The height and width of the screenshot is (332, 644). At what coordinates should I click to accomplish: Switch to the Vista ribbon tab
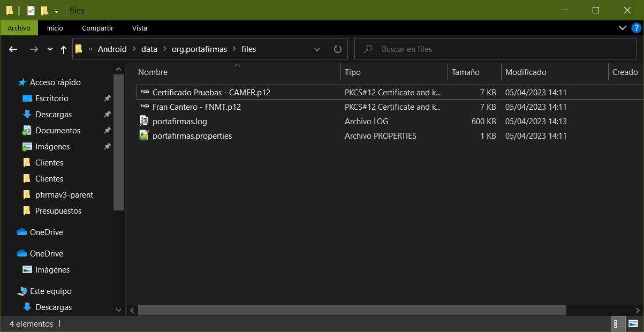140,28
